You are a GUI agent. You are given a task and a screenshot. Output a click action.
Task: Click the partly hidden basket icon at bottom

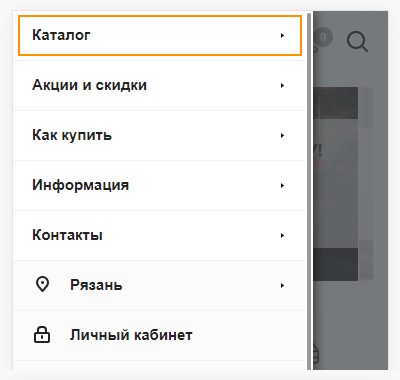pos(316,354)
